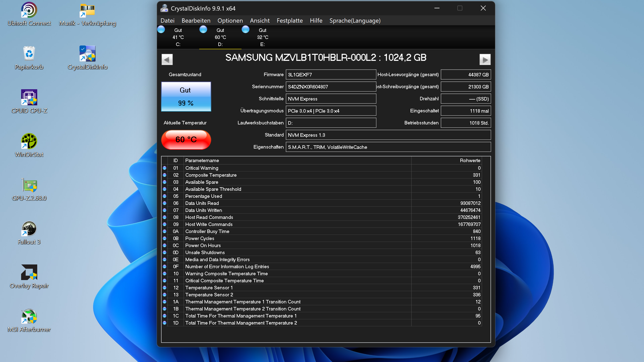This screenshot has width=644, height=362.
Task: Select the Host Read Commands row
Action: click(x=322, y=217)
